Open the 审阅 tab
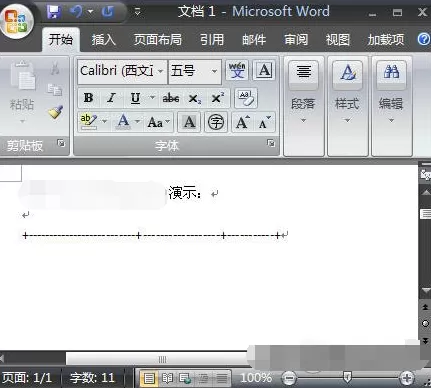 (296, 40)
